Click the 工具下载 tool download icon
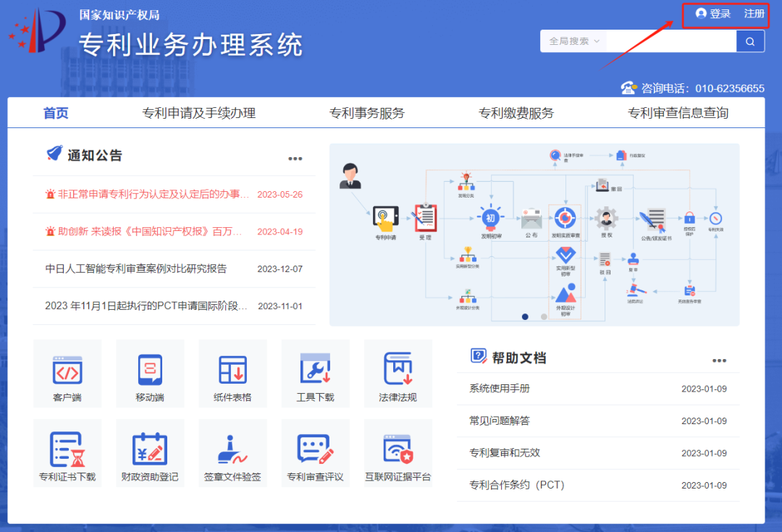 pyautogui.click(x=315, y=373)
